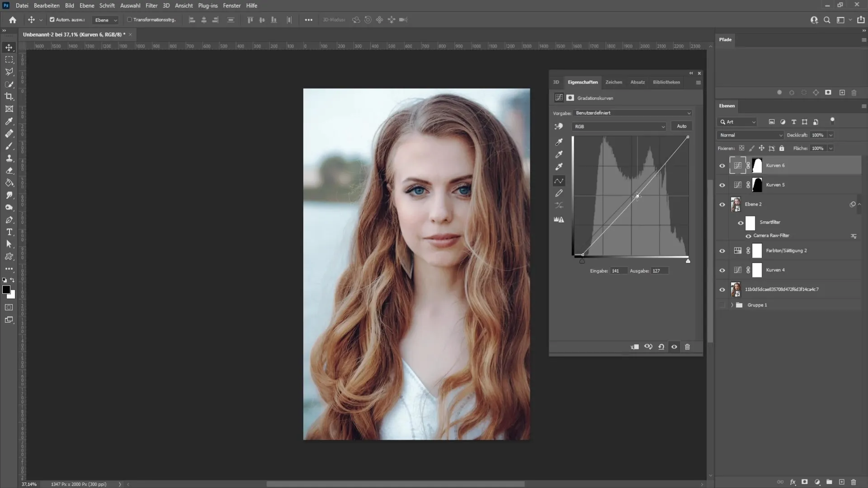Select the Auto button in Curves panel

682,126
